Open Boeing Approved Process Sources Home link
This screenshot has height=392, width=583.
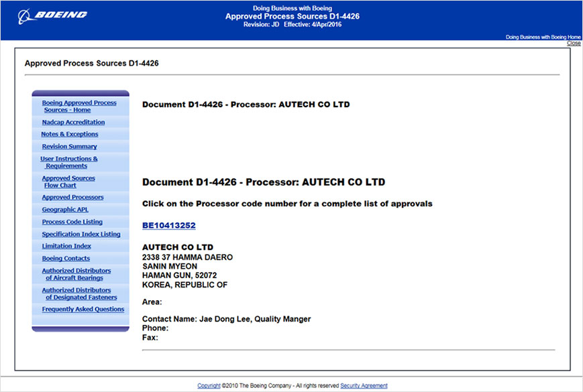point(79,106)
